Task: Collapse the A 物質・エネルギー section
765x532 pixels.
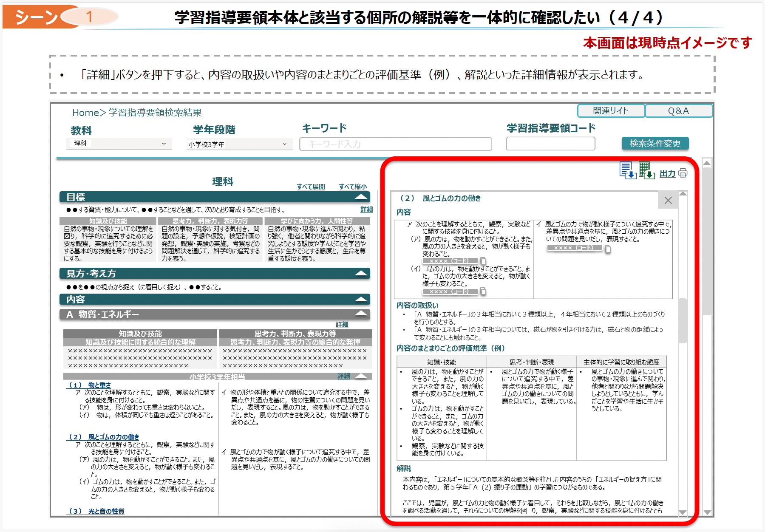Action: click(x=361, y=314)
